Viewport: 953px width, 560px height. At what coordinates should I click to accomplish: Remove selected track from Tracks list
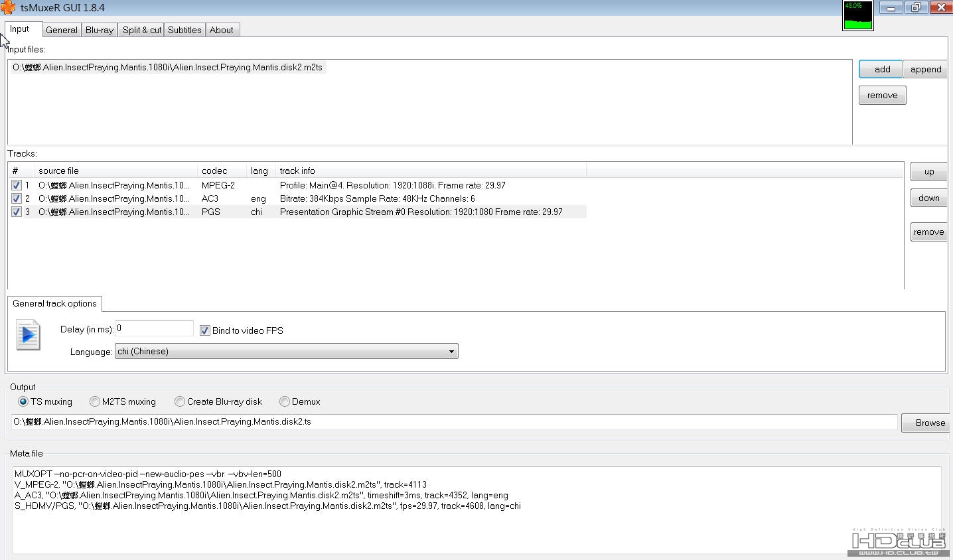point(928,232)
